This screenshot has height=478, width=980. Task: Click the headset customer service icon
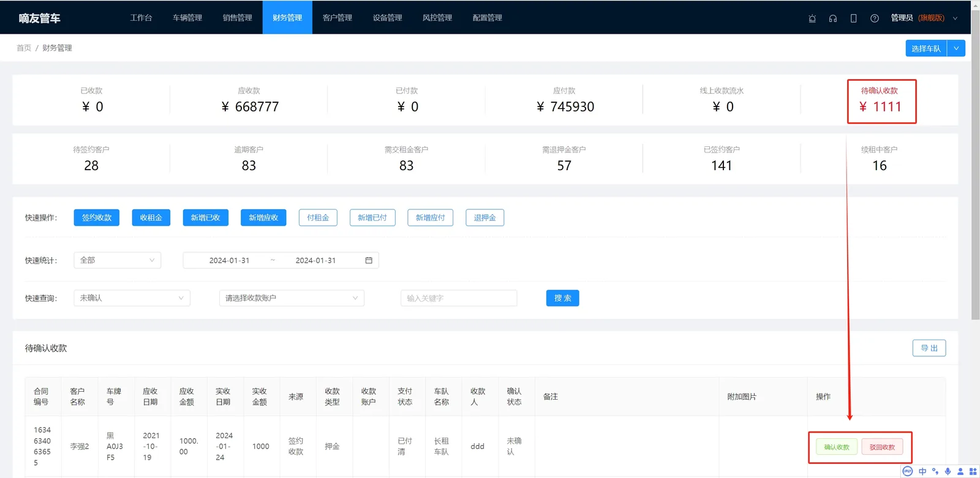833,18
